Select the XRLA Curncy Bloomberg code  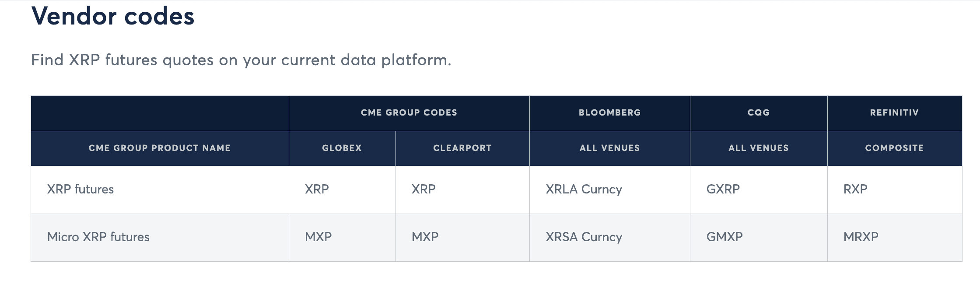click(x=584, y=189)
